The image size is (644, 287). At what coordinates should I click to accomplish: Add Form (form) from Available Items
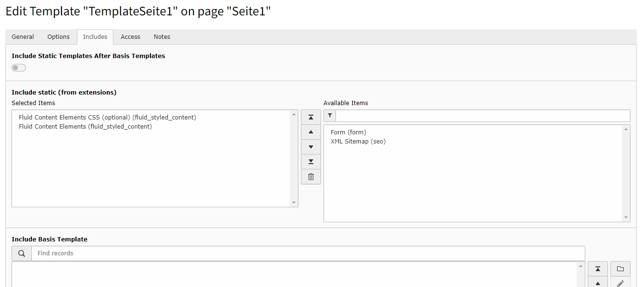[348, 132]
